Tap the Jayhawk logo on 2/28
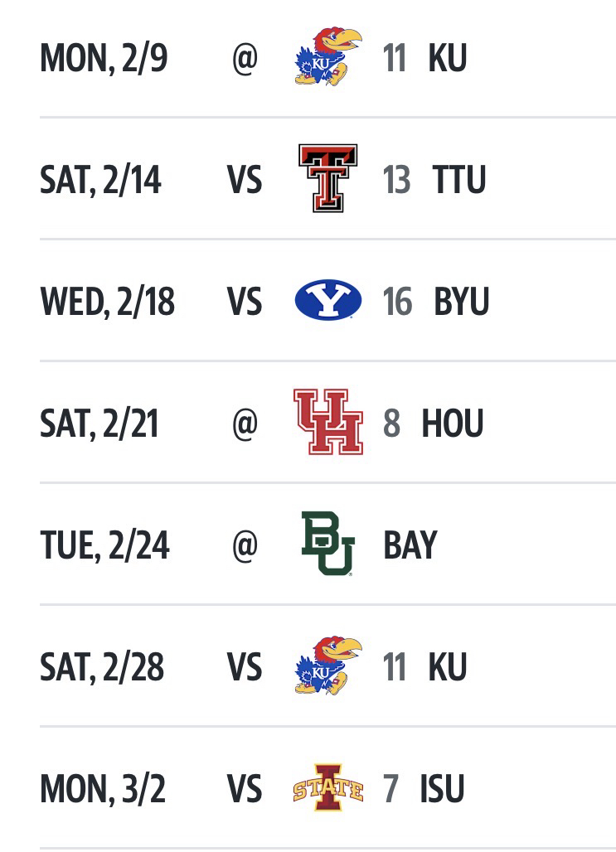 pos(328,666)
